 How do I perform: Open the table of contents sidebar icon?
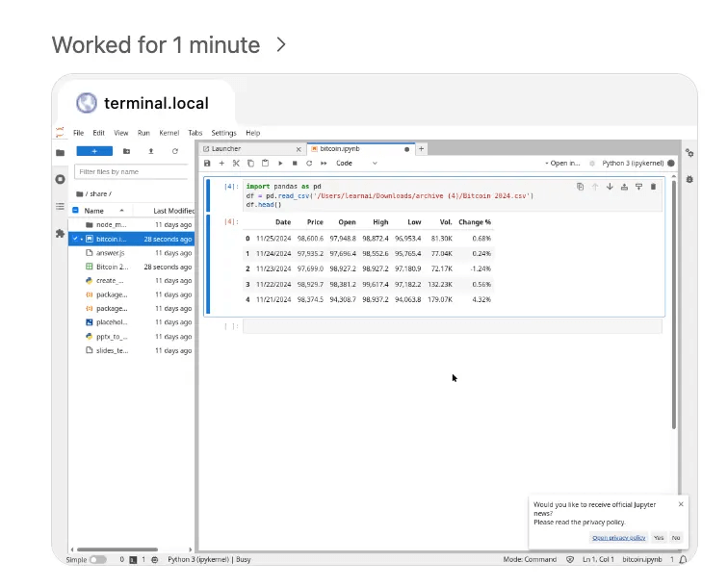61,206
